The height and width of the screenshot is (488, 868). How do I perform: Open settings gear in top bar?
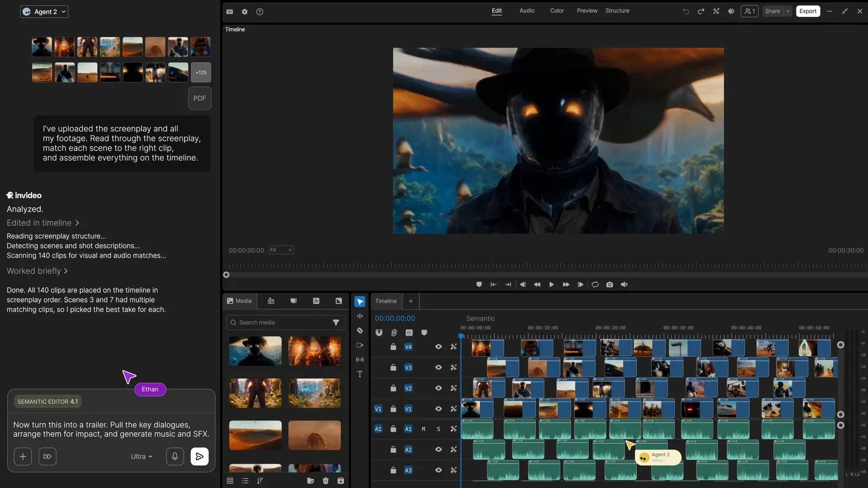245,11
